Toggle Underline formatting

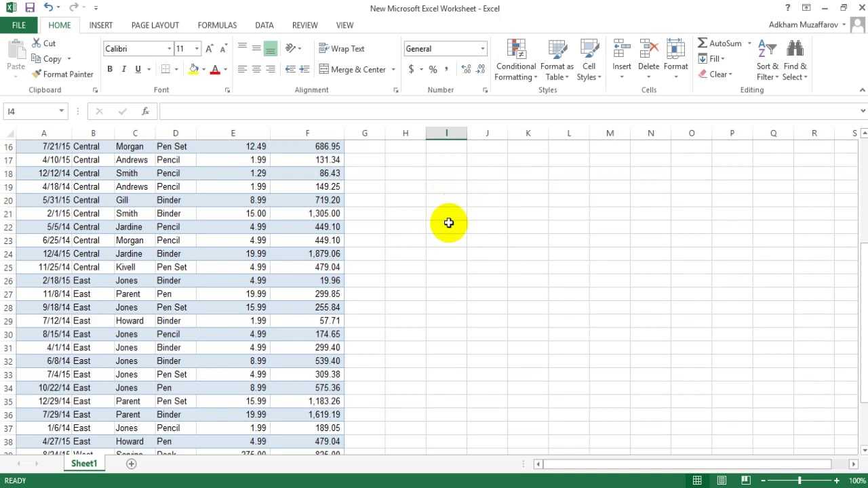point(138,69)
